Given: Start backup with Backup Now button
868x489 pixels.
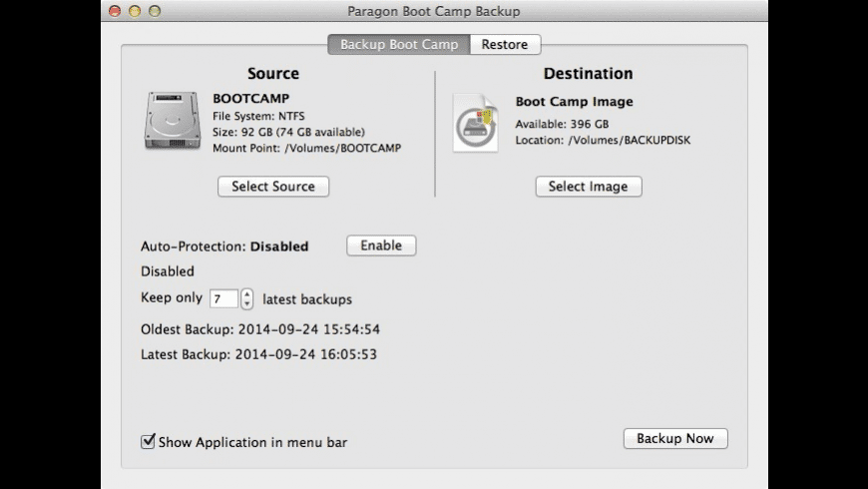Looking at the screenshot, I should coord(675,439).
